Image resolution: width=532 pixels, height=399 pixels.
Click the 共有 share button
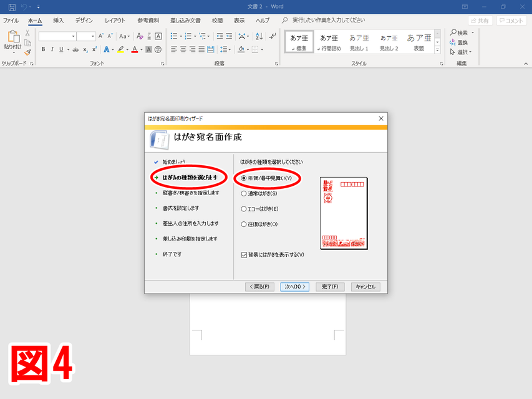[480, 21]
